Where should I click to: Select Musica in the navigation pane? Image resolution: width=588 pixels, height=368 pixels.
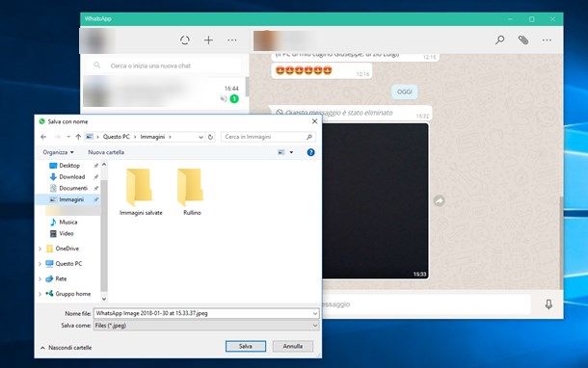point(68,222)
